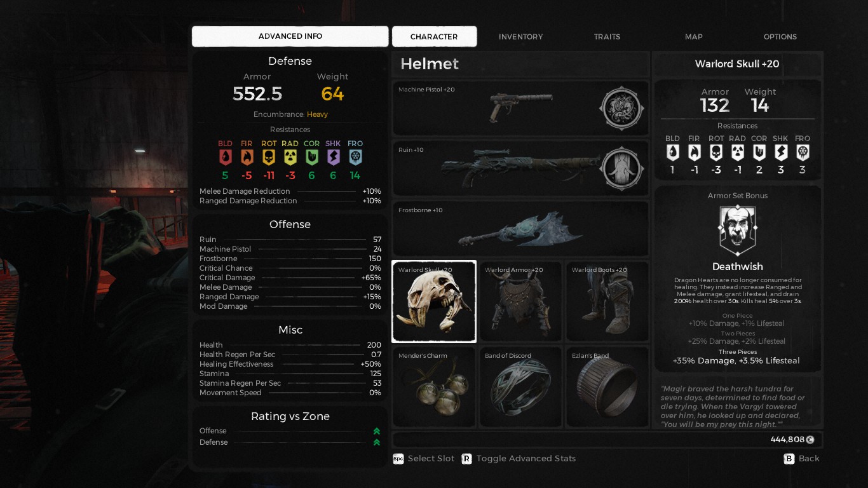This screenshot has width=868, height=488.
Task: Select the Frostborne +10 melee weapon slot
Action: [x=521, y=229]
